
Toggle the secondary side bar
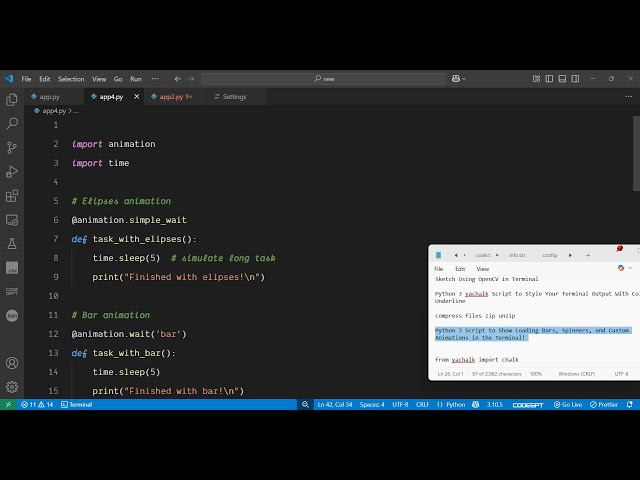pos(575,79)
